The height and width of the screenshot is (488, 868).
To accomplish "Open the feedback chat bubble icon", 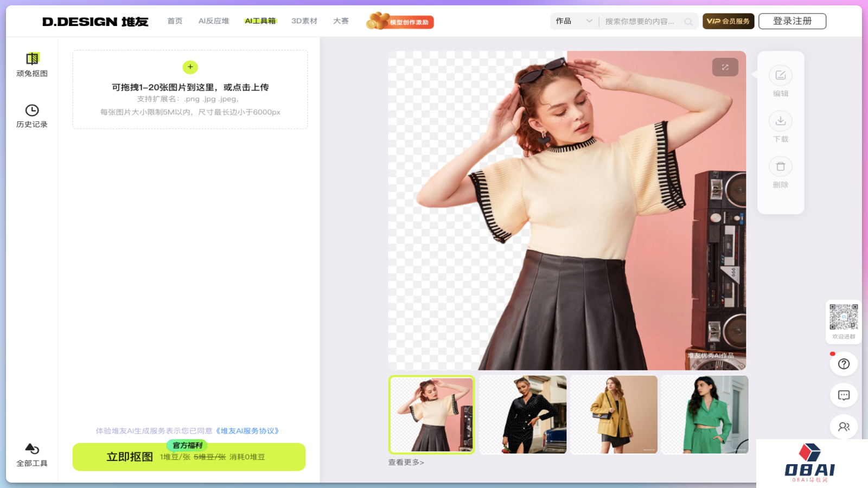I will [843, 395].
